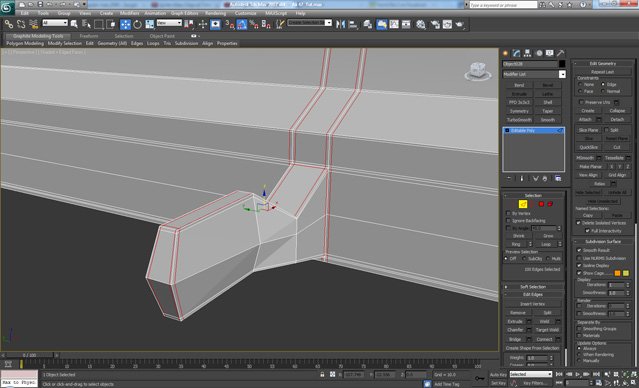
Task: Click the Render teapot icon
Action: click(460, 24)
